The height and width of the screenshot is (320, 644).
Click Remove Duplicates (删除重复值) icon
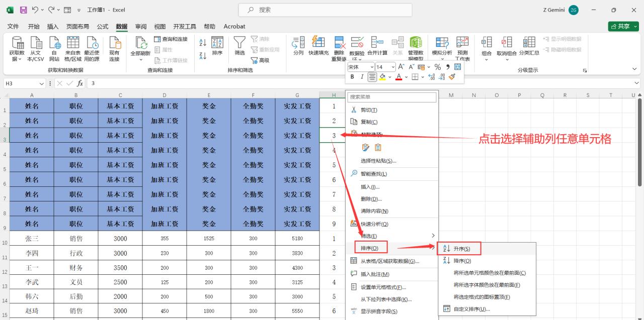[x=339, y=49]
